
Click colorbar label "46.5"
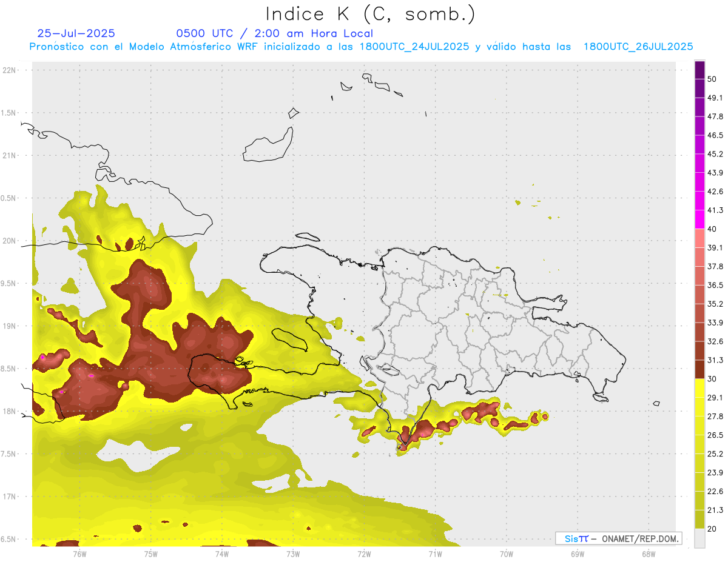point(715,135)
